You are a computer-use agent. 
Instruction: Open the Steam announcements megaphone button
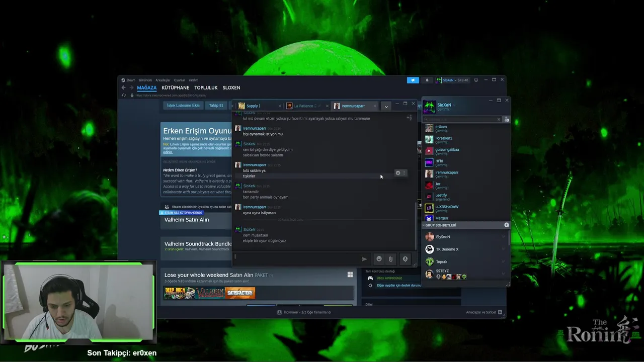pos(413,80)
